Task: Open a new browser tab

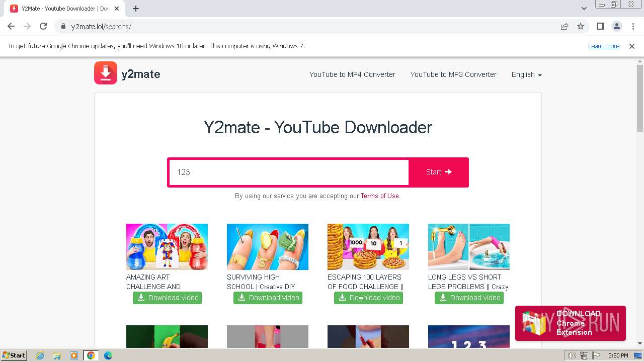Action: coord(136,9)
